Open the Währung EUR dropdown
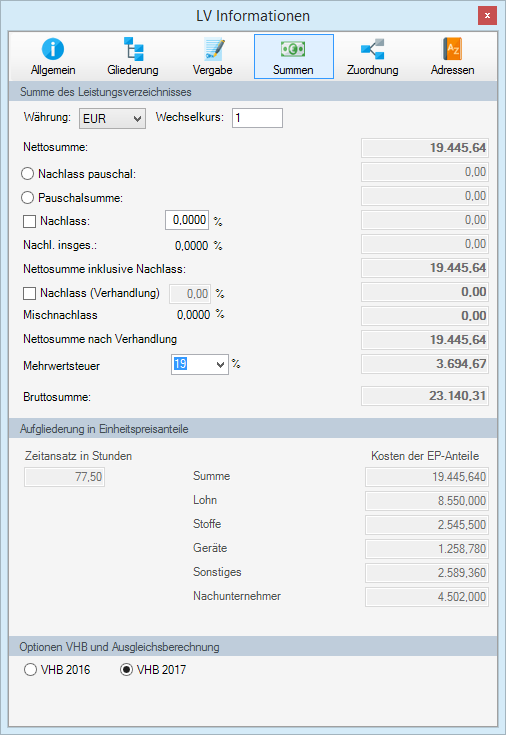This screenshot has width=506, height=735. tap(113, 119)
